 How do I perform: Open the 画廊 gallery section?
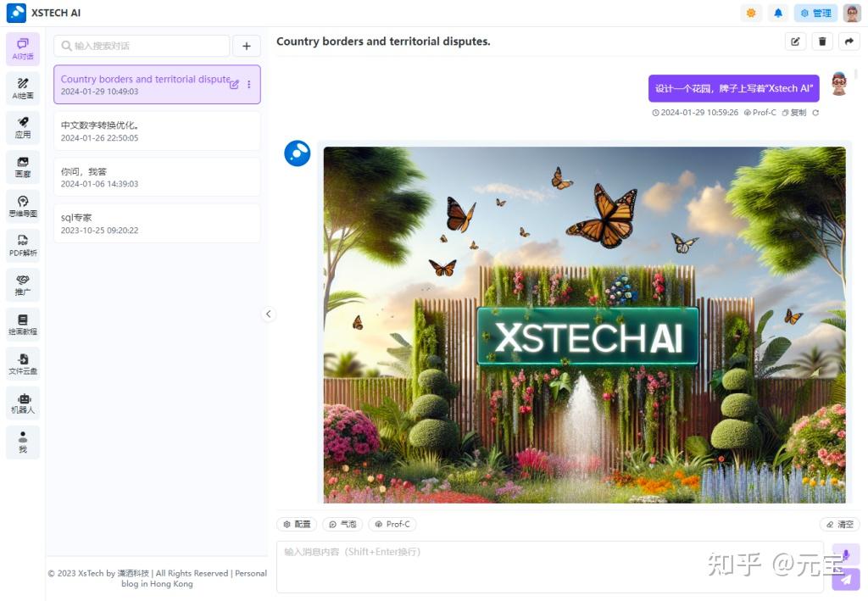(x=23, y=166)
